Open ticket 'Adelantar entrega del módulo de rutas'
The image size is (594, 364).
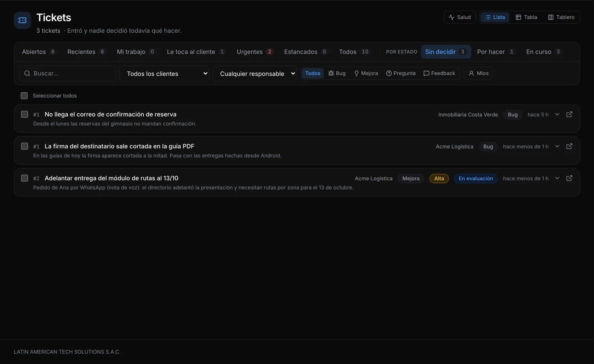pos(111,178)
